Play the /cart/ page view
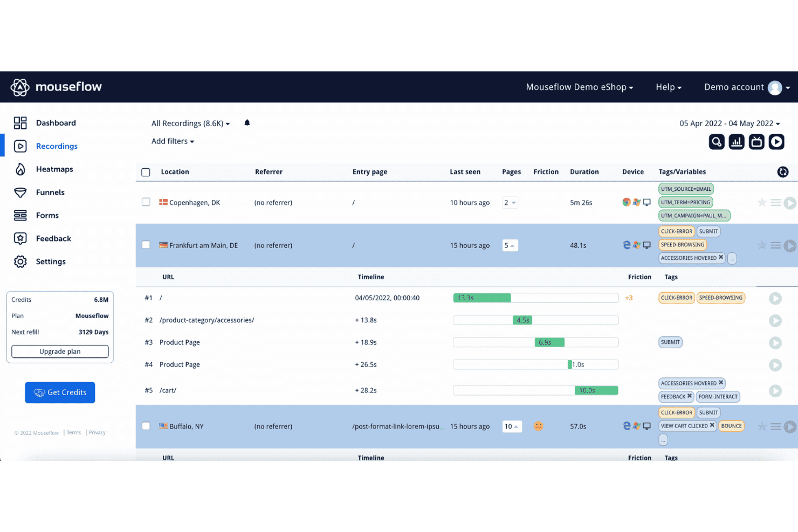 click(775, 391)
